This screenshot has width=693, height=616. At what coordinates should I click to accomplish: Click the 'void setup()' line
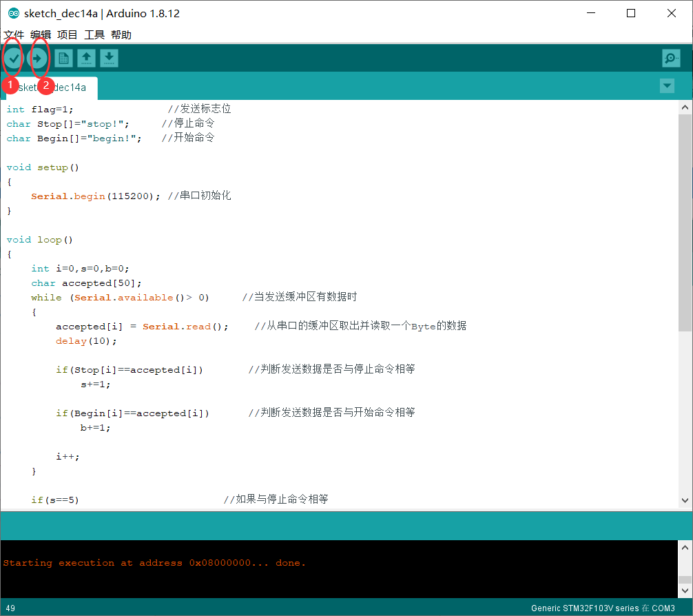(x=43, y=167)
